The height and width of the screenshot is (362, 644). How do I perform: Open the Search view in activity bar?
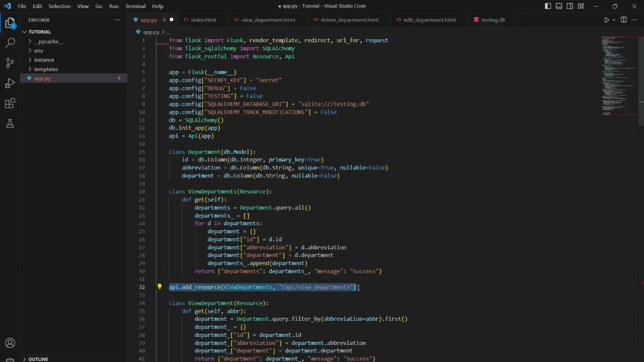(10, 43)
